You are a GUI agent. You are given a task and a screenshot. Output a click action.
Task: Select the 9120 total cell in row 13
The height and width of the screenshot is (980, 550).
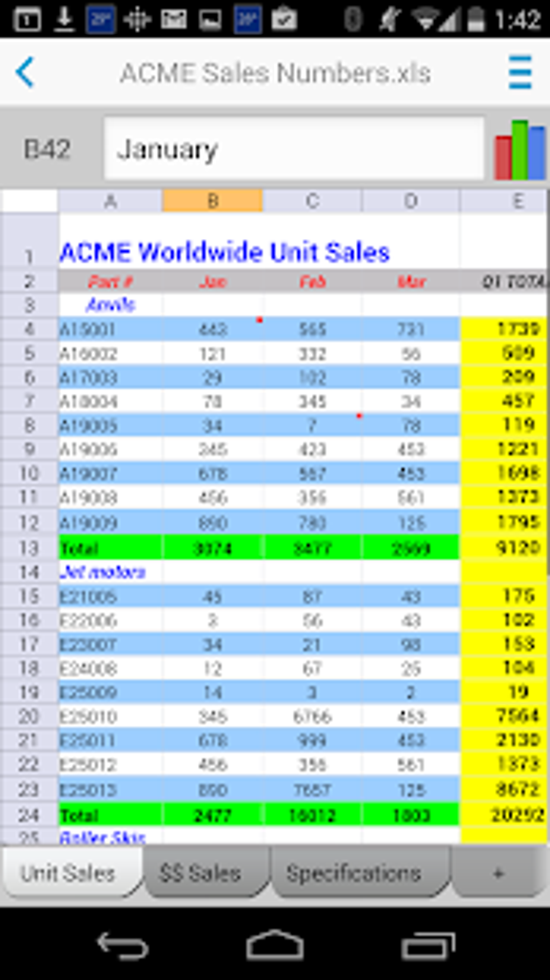505,548
